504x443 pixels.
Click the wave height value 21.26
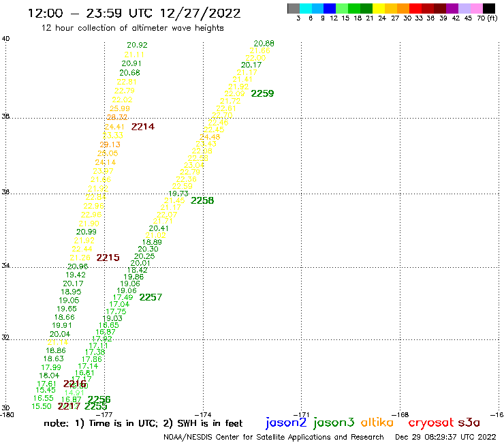[80, 258]
